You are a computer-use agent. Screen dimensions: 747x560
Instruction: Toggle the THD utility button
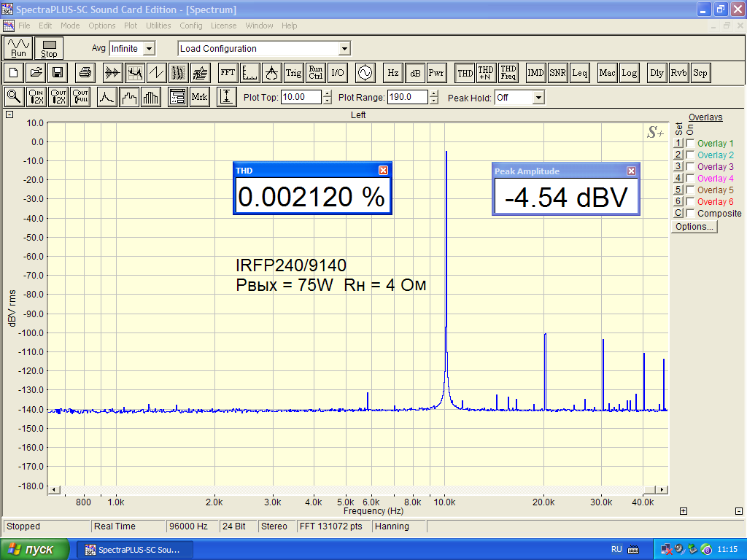pyautogui.click(x=465, y=72)
